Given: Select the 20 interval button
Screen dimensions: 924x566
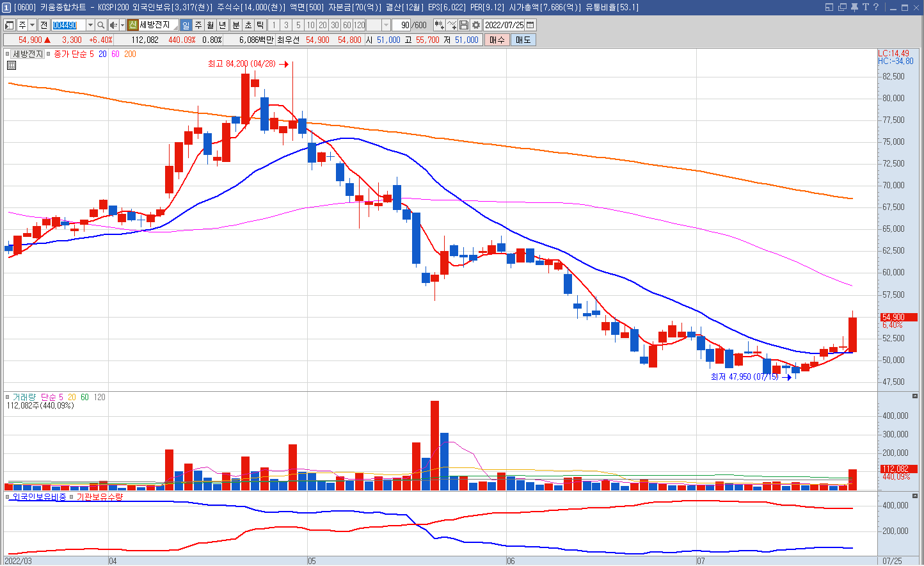Looking at the screenshot, I should click(323, 25).
